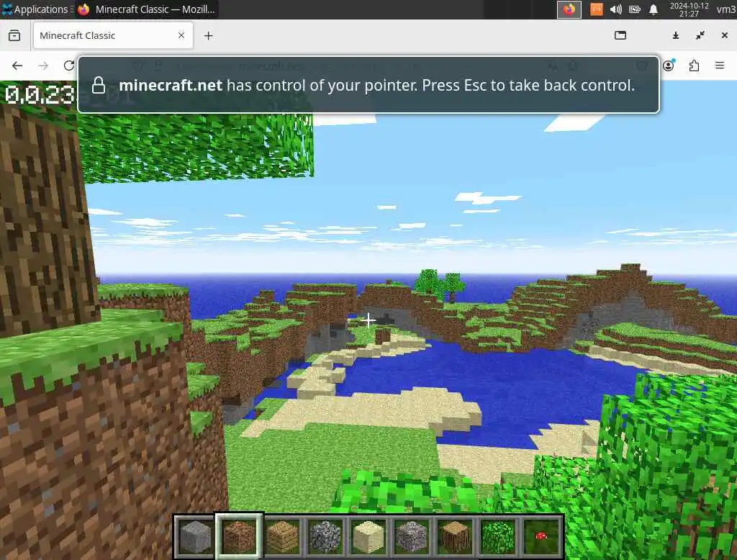Click the orange tray indicator icon
This screenshot has height=560, width=737.
pyautogui.click(x=597, y=9)
